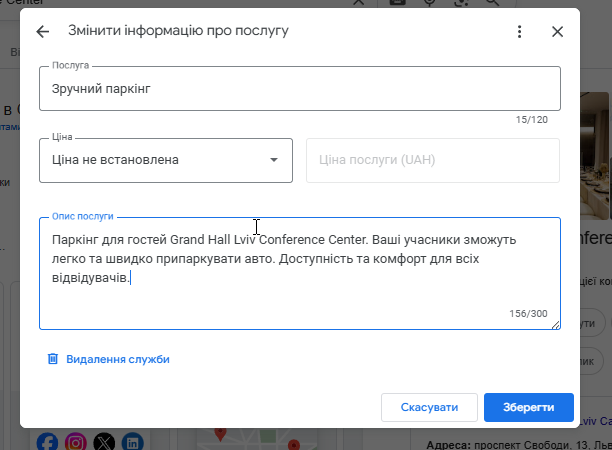This screenshot has width=612, height=450.
Task: Click the Послуга name field
Action: tap(300, 89)
